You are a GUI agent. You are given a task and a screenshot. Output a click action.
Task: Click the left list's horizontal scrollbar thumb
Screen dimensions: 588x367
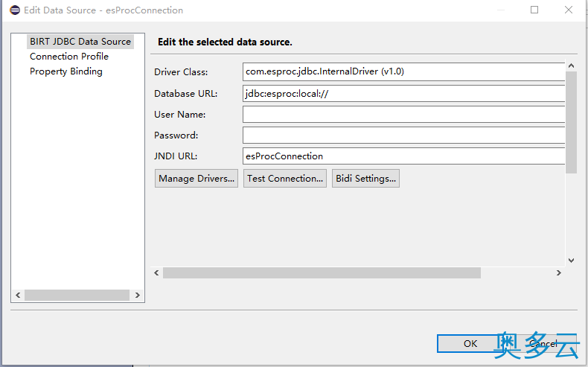(x=77, y=295)
